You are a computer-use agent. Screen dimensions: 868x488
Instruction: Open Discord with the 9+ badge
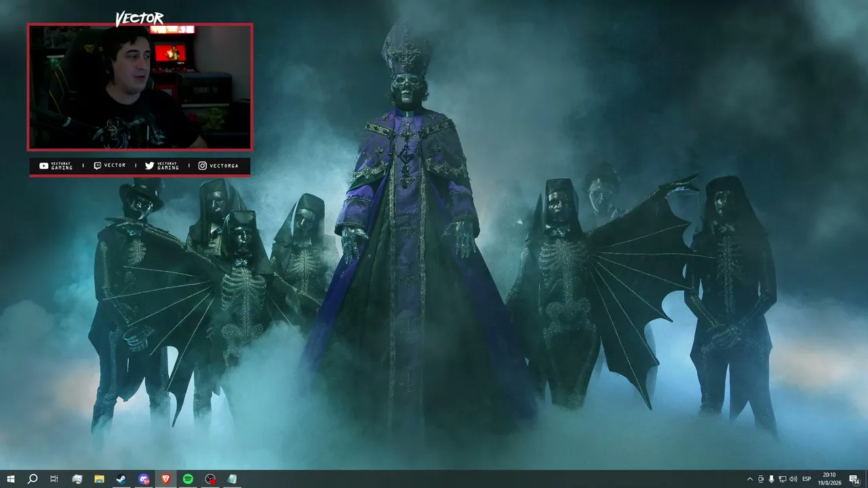144,479
